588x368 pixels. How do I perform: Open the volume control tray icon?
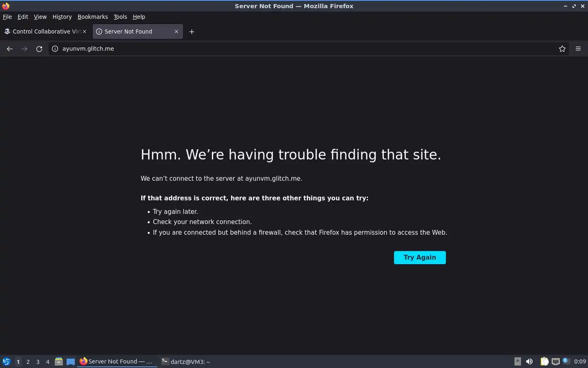pos(529,361)
